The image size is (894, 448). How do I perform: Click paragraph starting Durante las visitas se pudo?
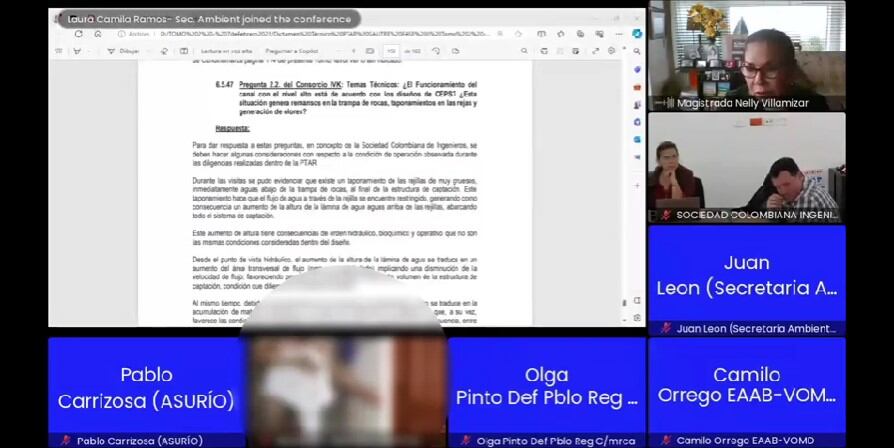coord(335,198)
